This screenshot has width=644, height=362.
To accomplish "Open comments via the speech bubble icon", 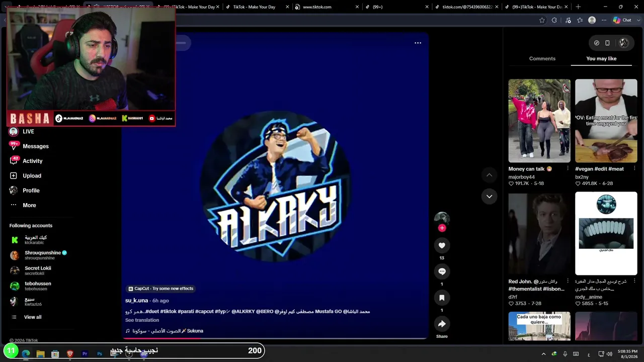I will pyautogui.click(x=442, y=271).
